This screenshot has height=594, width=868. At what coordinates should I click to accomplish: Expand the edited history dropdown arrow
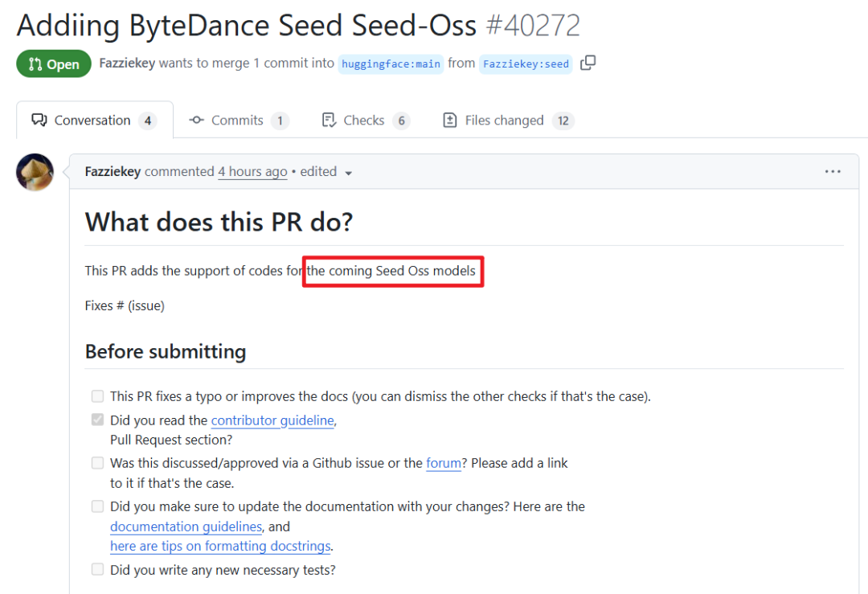(348, 173)
